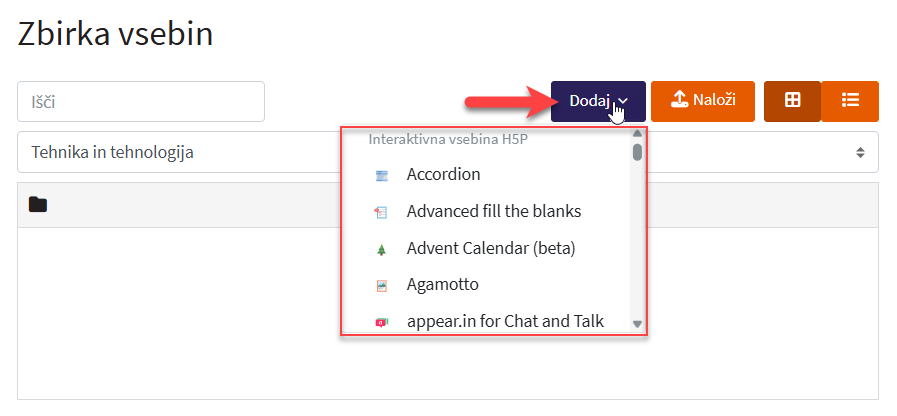
Task: Click the upload icon inside Naloži
Action: click(x=679, y=100)
